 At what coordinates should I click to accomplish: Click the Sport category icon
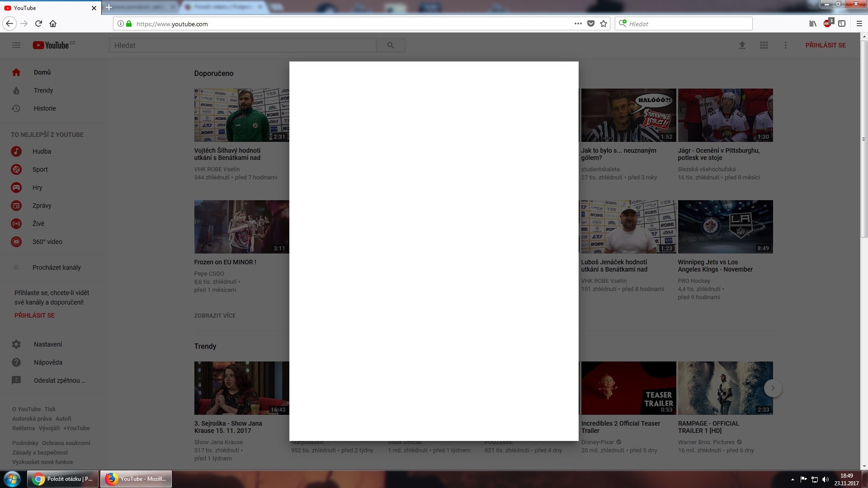pos(16,169)
